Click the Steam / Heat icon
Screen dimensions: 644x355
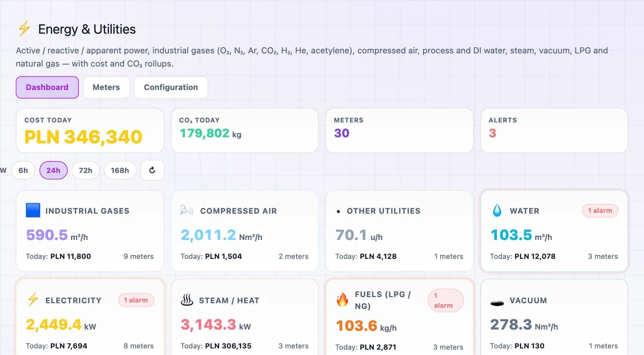tap(187, 300)
